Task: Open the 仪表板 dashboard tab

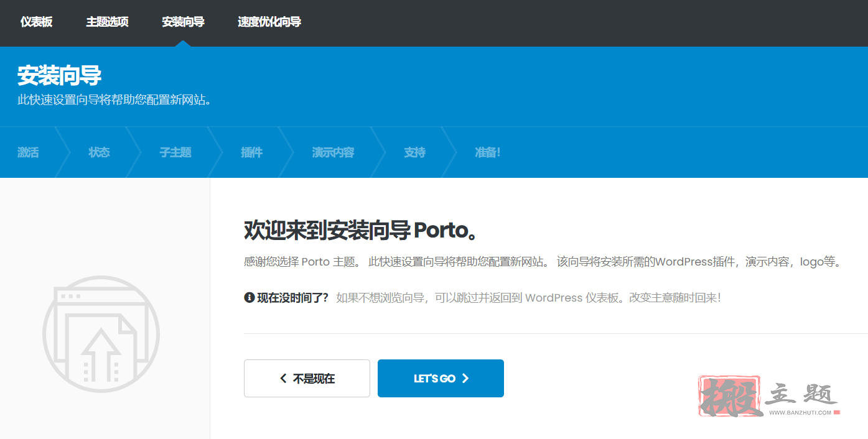Action: [x=36, y=22]
